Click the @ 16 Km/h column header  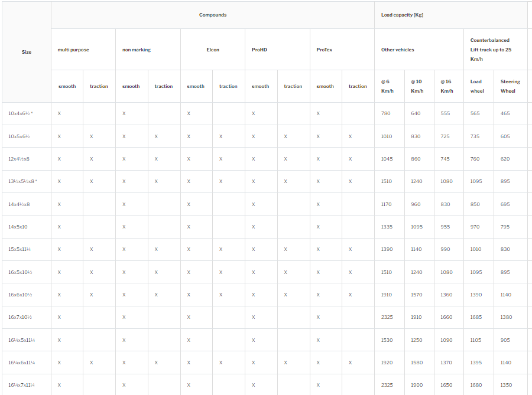(446, 86)
